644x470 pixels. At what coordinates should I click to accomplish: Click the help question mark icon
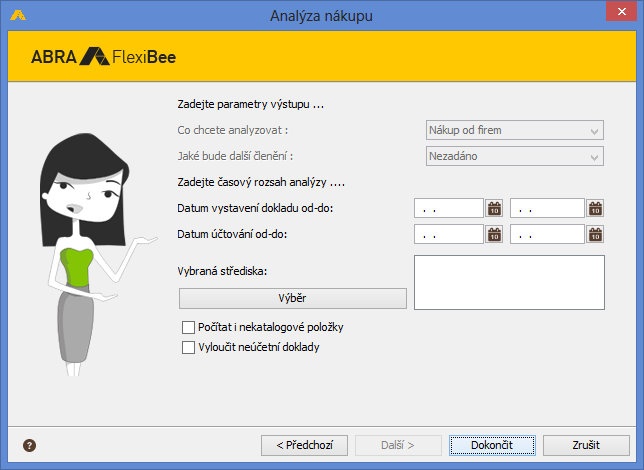[x=29, y=445]
